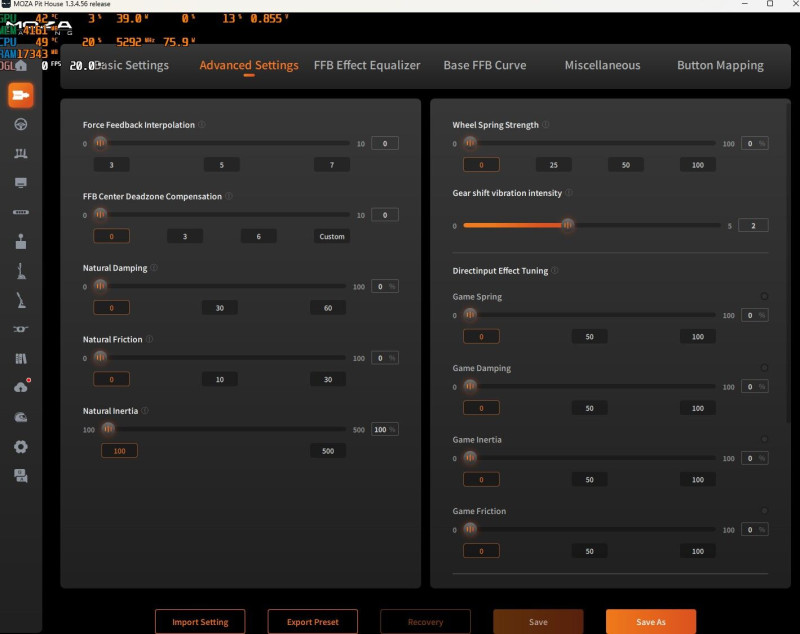Click Force Feedback Interpolation value field
Viewport: 800px width, 634px height.
385,144
